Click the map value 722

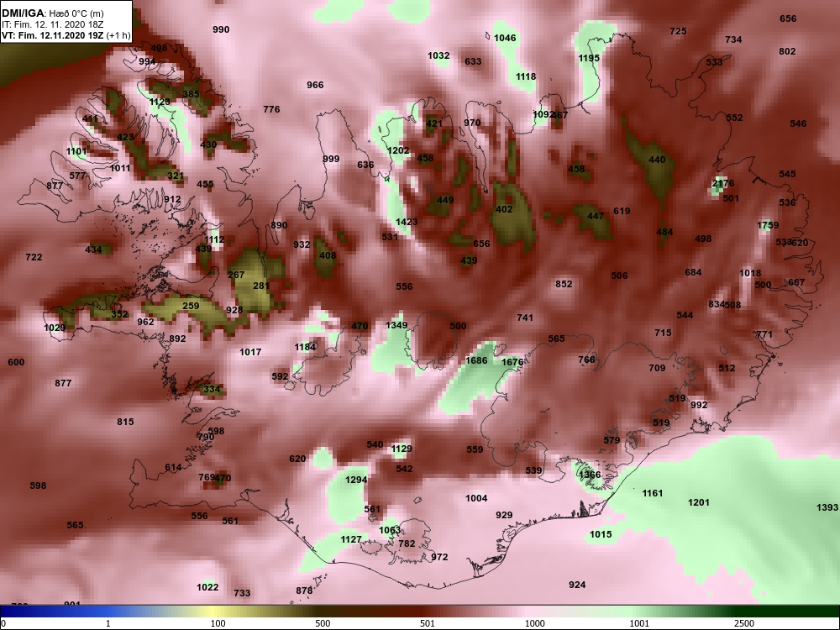tap(34, 257)
